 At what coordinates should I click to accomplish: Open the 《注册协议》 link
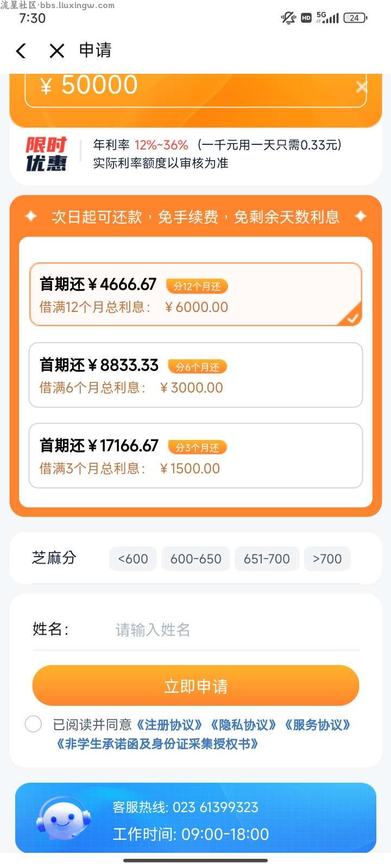[169, 725]
